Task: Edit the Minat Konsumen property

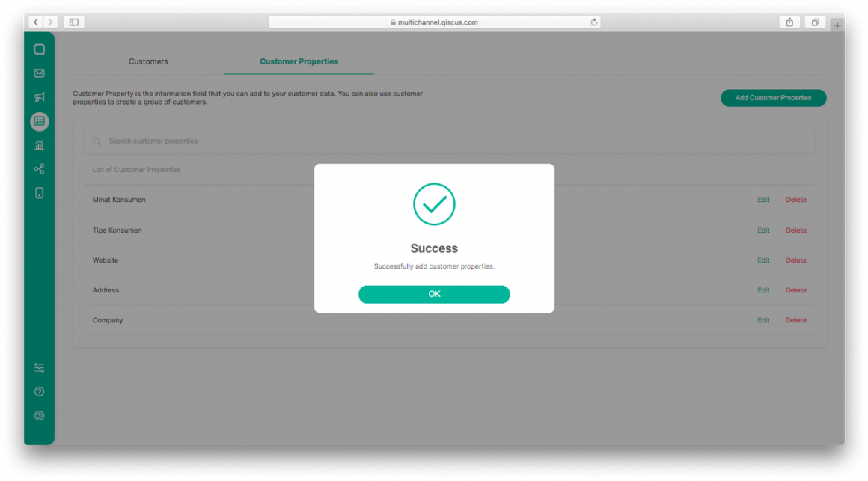Action: click(763, 200)
